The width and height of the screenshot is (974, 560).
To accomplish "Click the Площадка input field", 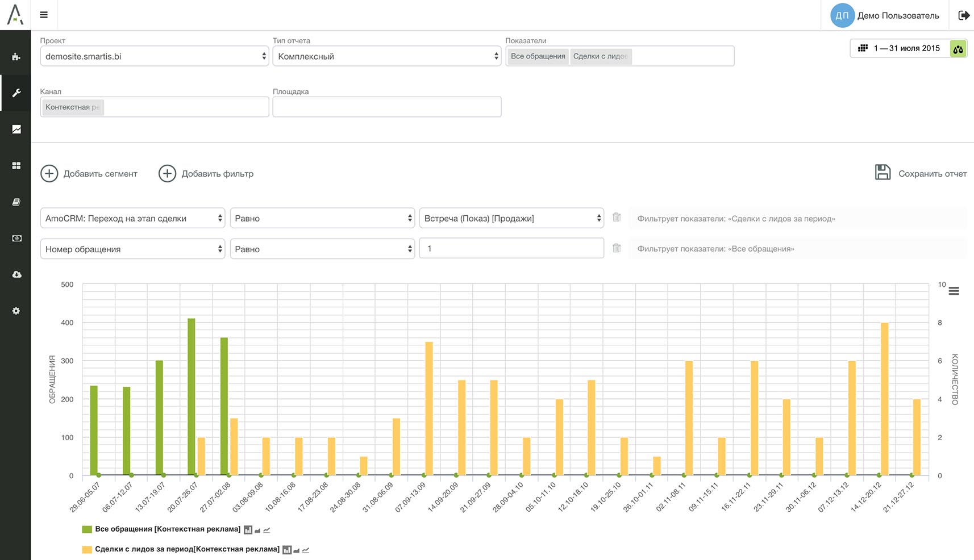I will pos(386,107).
